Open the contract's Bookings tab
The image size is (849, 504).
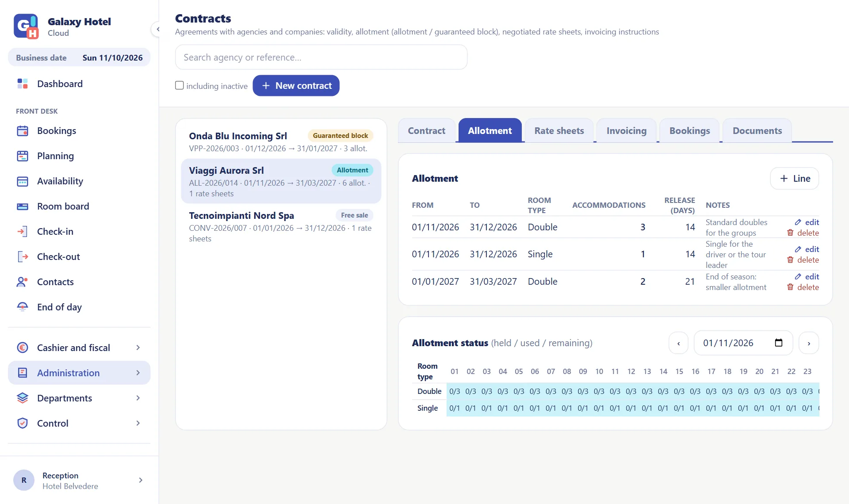(689, 130)
